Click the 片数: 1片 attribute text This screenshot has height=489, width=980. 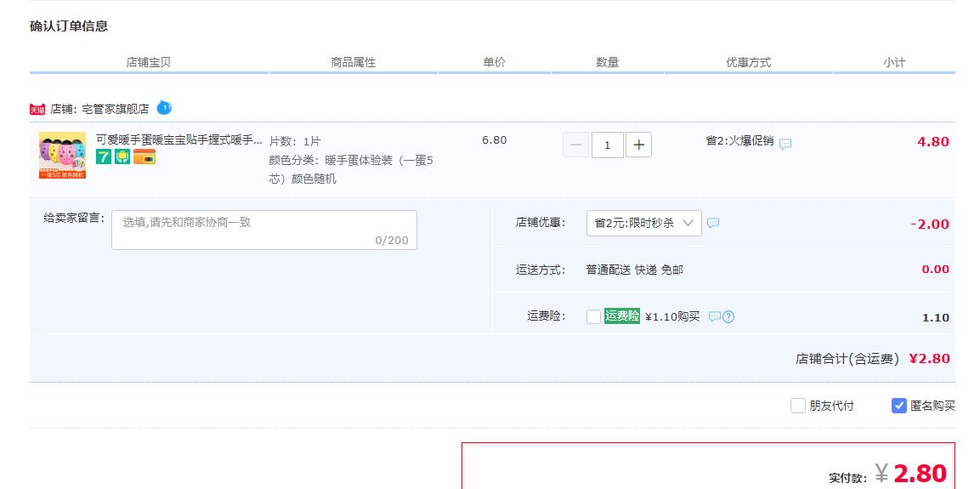click(x=295, y=141)
